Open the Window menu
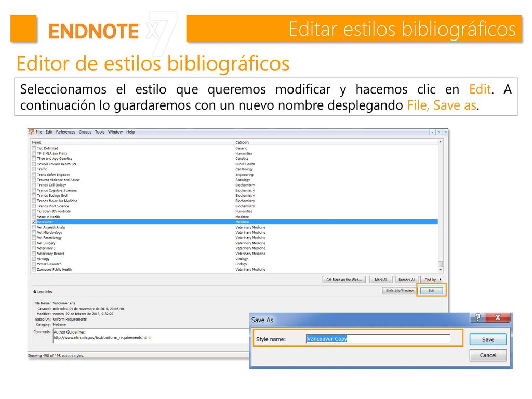 coord(115,132)
